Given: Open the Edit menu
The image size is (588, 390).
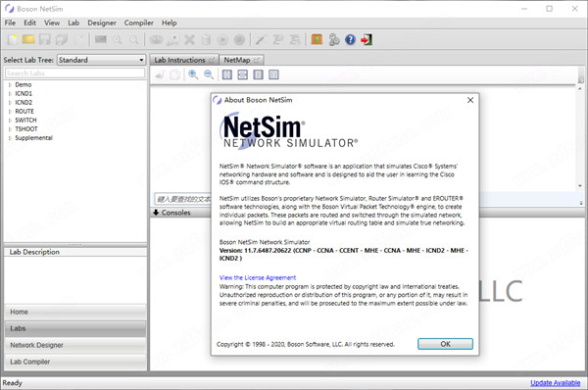Looking at the screenshot, I should [30, 23].
